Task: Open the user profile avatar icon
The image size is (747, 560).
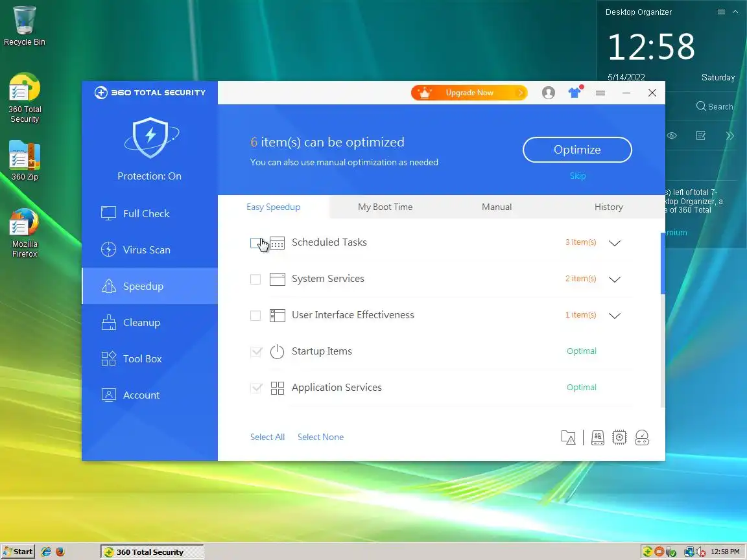Action: coord(549,93)
